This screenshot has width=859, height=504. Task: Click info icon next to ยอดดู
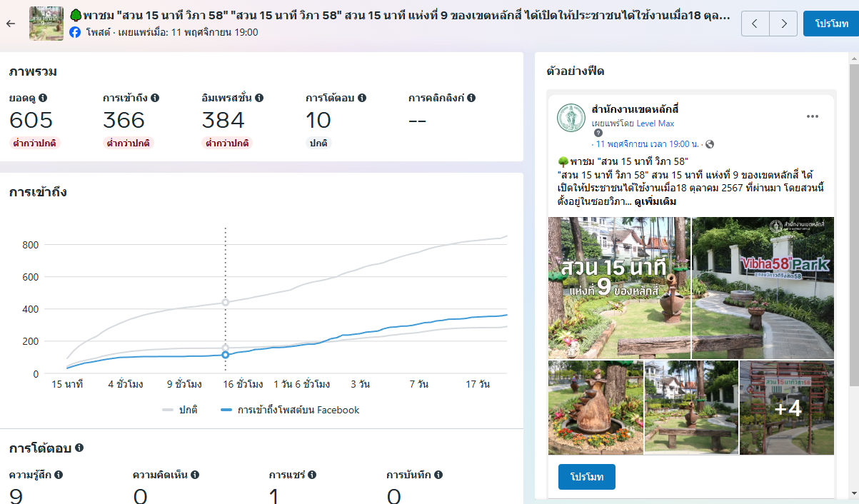point(43,98)
